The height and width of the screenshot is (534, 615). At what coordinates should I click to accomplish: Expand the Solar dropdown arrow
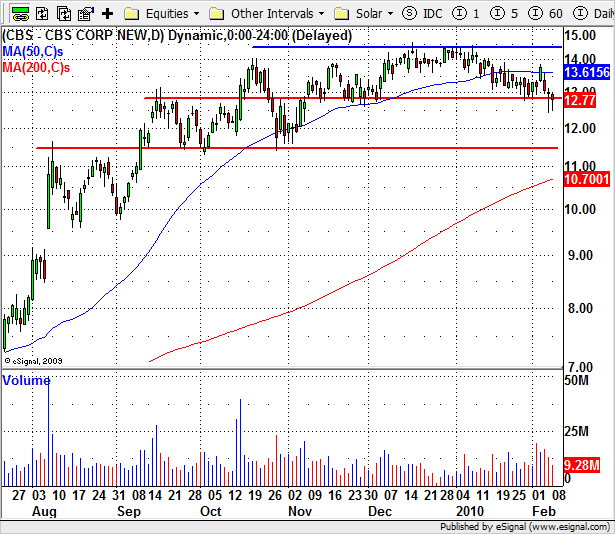[x=390, y=14]
